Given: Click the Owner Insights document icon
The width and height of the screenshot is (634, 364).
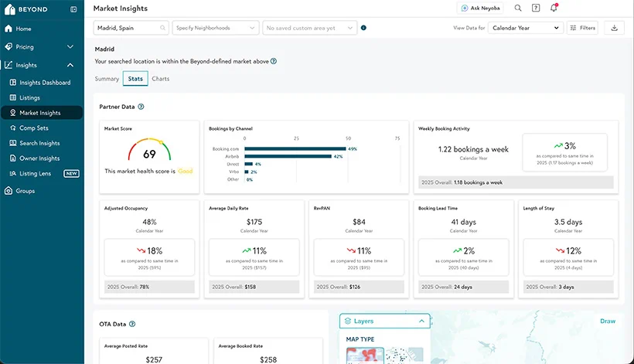Looking at the screenshot, I should (13, 158).
